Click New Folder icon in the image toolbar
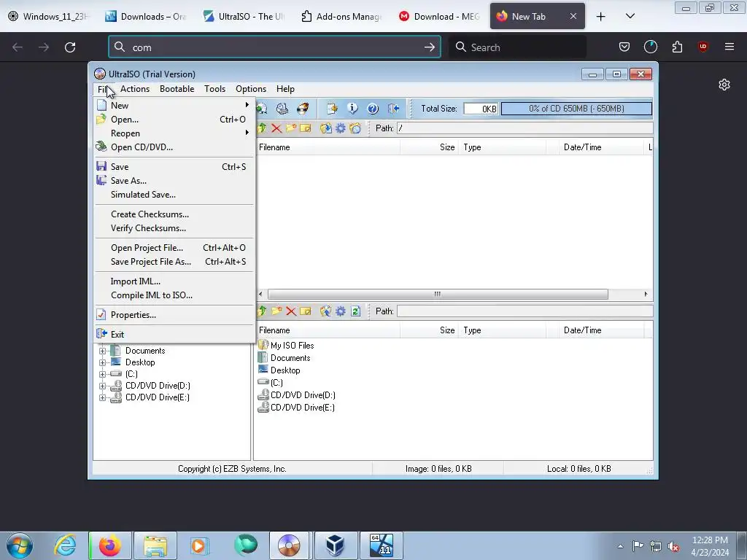The image size is (747, 560). (x=291, y=128)
